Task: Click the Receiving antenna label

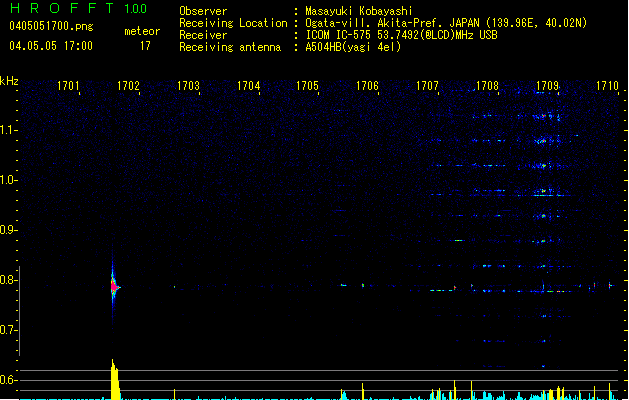Action: (x=230, y=47)
